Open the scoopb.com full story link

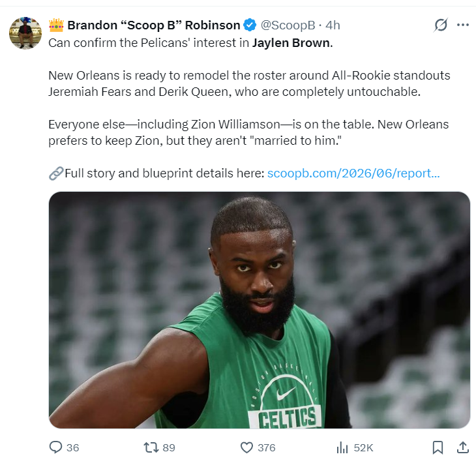coord(353,173)
